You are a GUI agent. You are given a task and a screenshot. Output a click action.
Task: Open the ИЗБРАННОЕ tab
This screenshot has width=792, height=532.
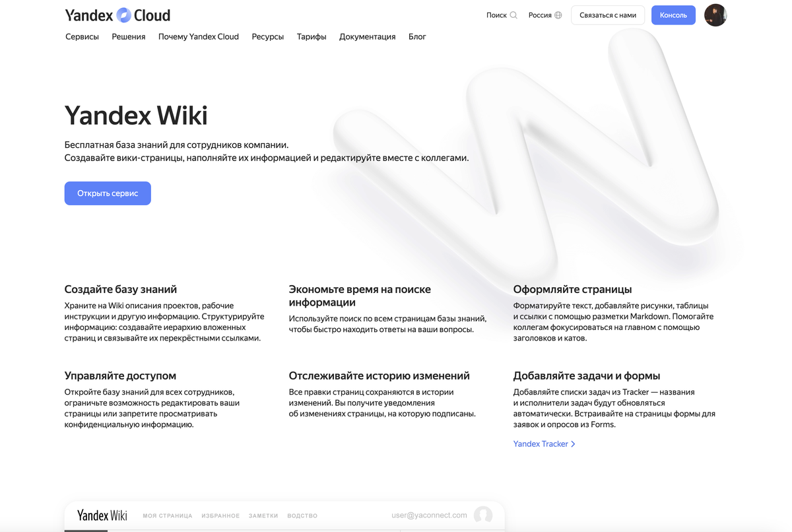pyautogui.click(x=220, y=515)
